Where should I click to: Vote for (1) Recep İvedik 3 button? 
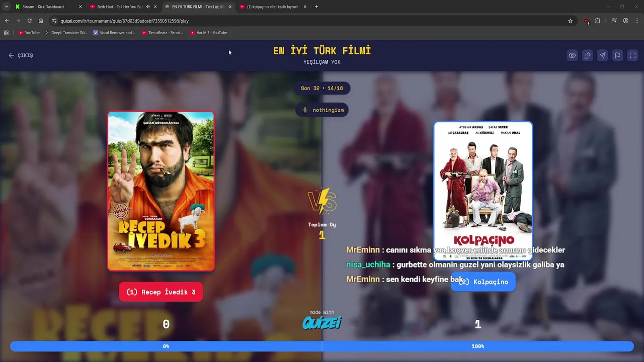coord(161,292)
